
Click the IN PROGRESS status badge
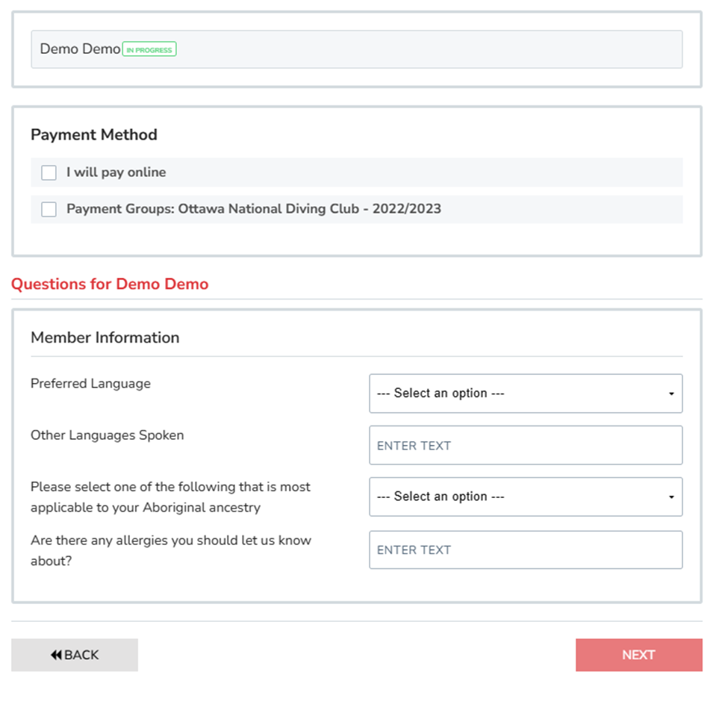149,50
